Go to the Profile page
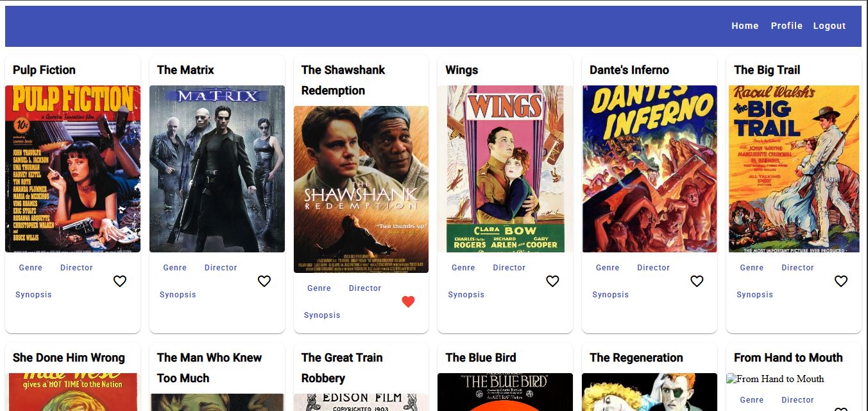 coord(787,26)
